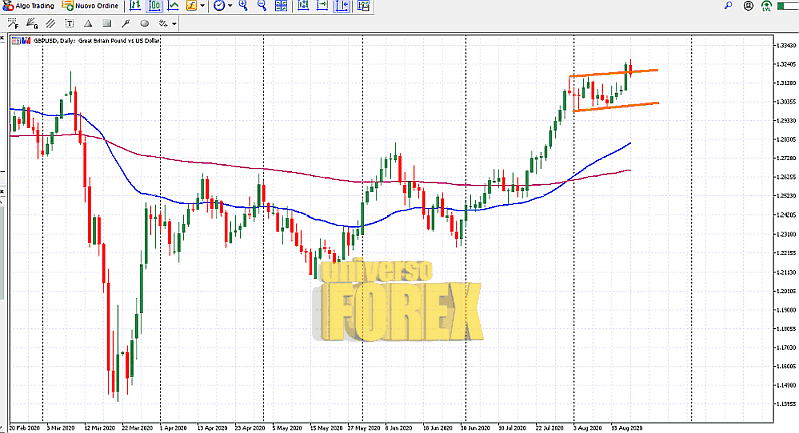Expand the shapes tool dropdown arrow

[x=174, y=23]
